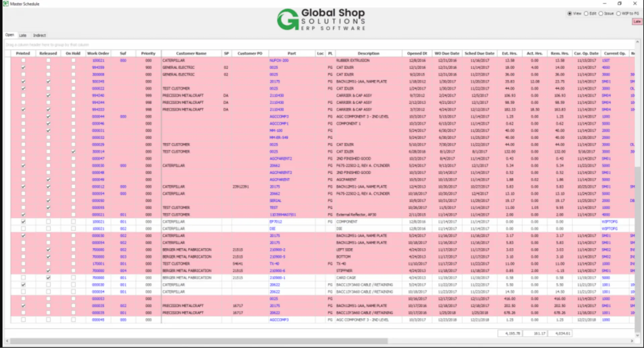This screenshot has width=644, height=348.
Task: Sort by On Hold column header
Action: coord(73,53)
